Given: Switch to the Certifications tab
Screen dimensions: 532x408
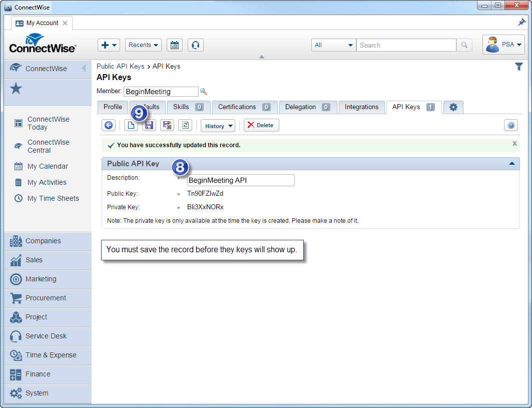Looking at the screenshot, I should [x=245, y=107].
